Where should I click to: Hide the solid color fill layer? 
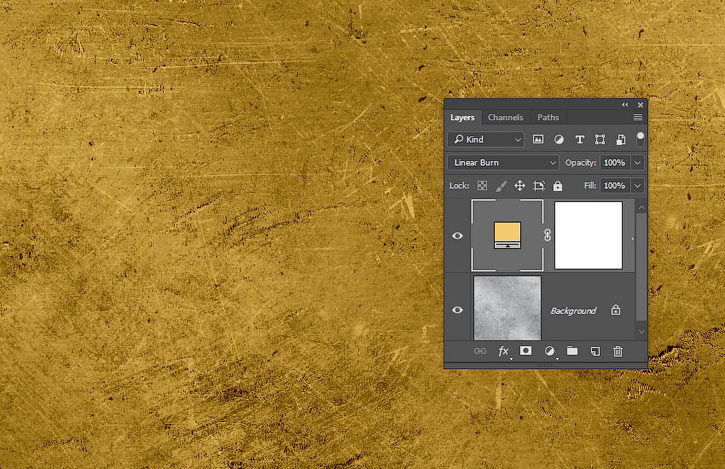458,236
